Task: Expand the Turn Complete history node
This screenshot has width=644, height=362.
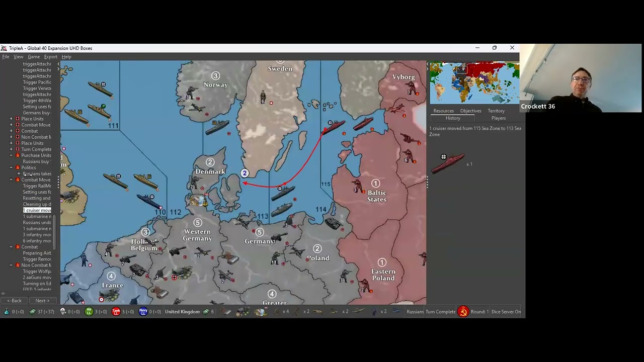Action: point(11,149)
